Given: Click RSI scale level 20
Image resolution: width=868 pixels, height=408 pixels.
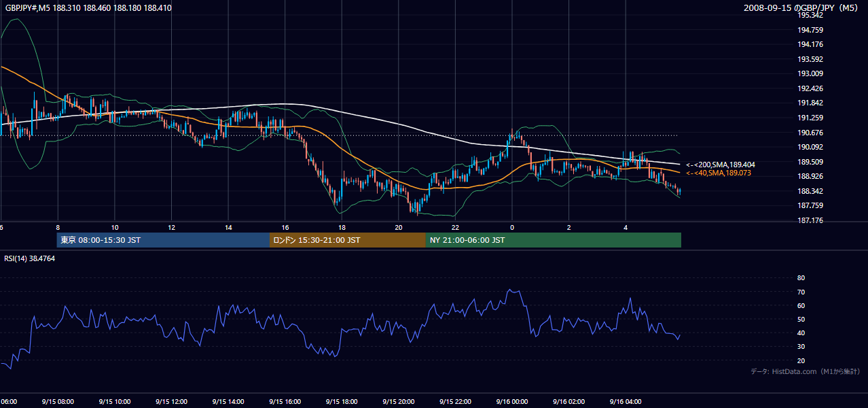Looking at the screenshot, I should [x=801, y=360].
